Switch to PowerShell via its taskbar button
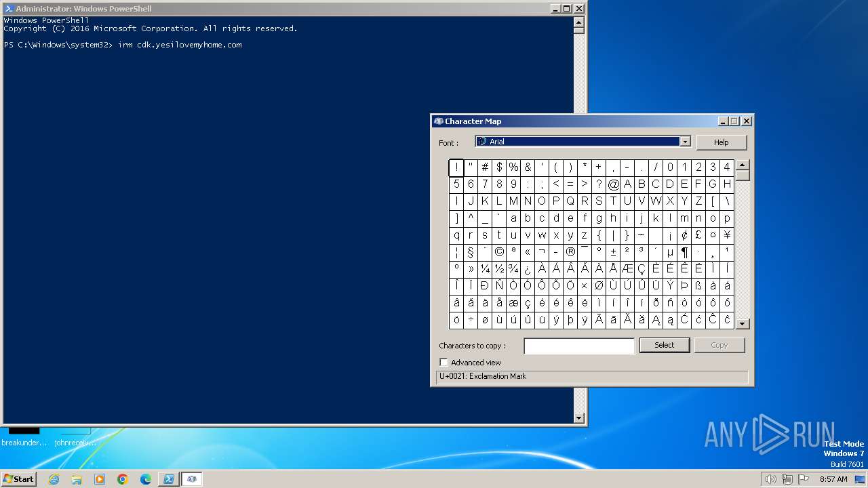Image resolution: width=868 pixels, height=488 pixels. (x=169, y=479)
